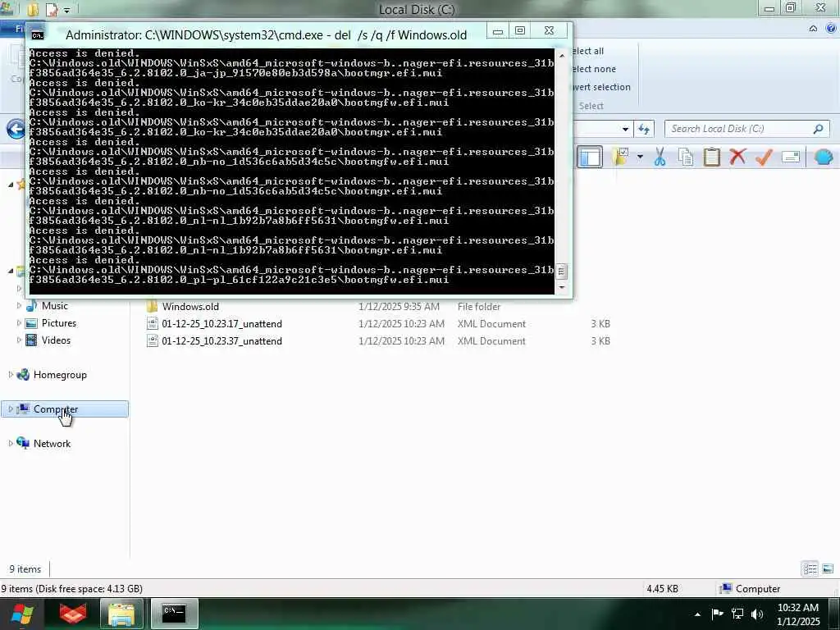The width and height of the screenshot is (840, 630).
Task: Click the volume speaker tray icon
Action: [x=757, y=614]
